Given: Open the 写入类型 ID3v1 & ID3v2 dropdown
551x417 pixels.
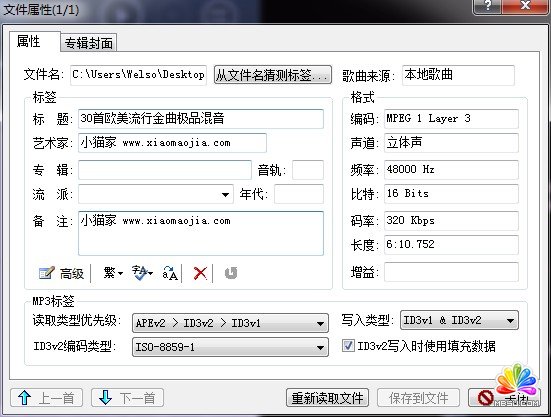Looking at the screenshot, I should point(459,320).
